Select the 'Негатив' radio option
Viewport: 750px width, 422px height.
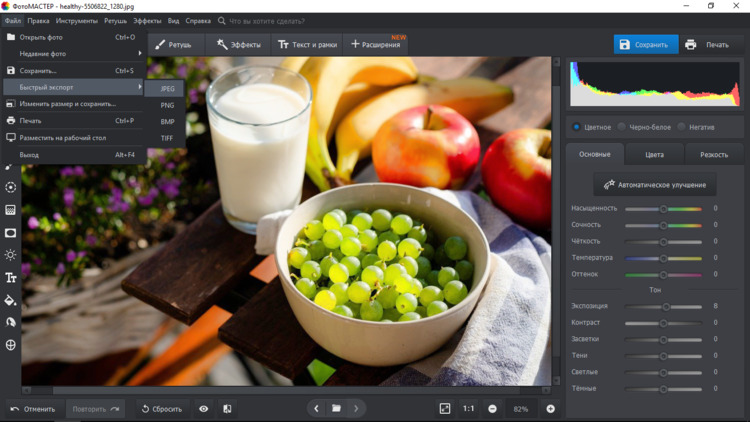click(x=681, y=127)
